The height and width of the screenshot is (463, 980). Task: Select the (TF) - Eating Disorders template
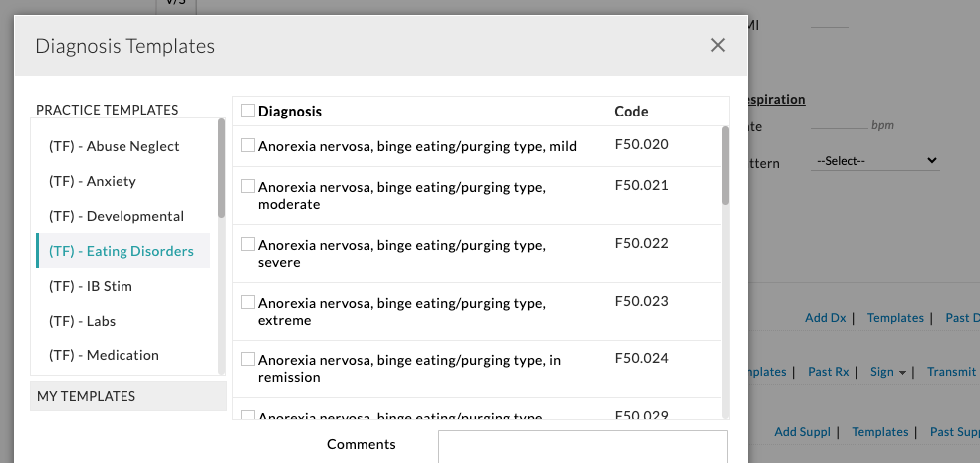click(x=121, y=251)
